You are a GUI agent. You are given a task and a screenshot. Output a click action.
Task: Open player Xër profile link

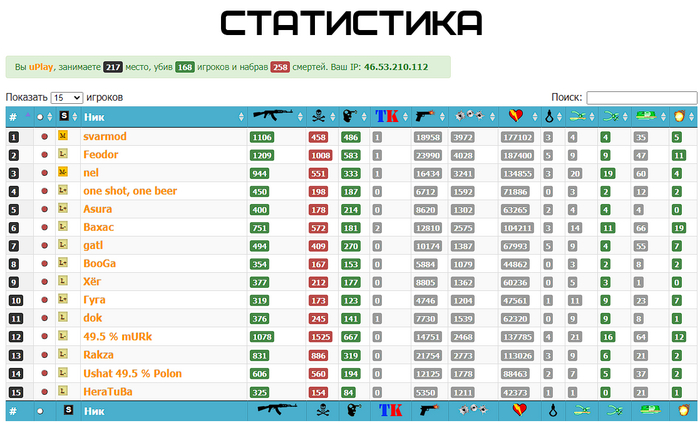click(x=92, y=282)
